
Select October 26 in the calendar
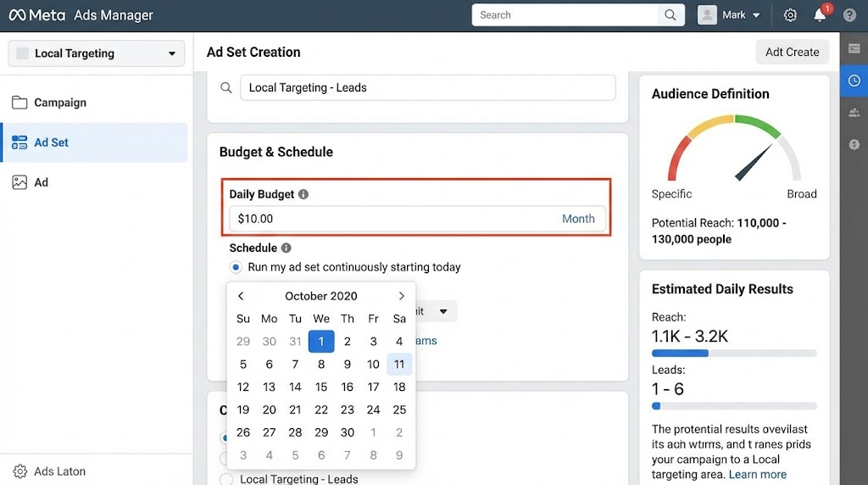click(x=243, y=432)
